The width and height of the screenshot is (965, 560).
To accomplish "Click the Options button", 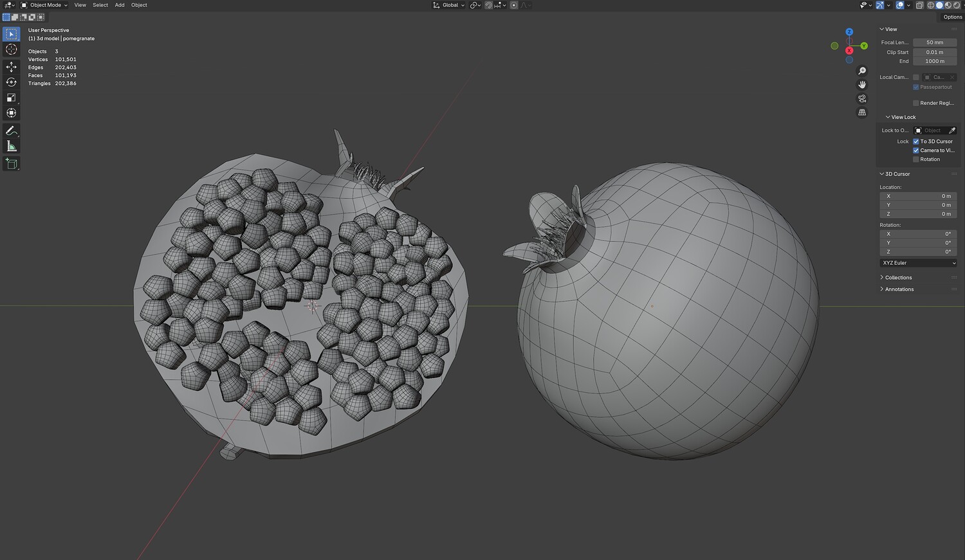I will (x=952, y=17).
